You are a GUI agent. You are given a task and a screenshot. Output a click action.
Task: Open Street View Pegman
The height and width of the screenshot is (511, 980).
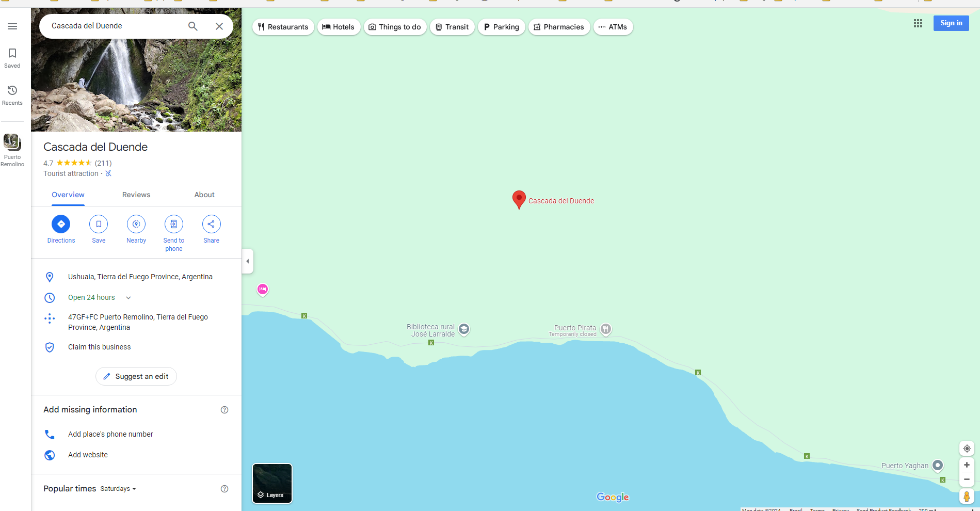point(967,497)
